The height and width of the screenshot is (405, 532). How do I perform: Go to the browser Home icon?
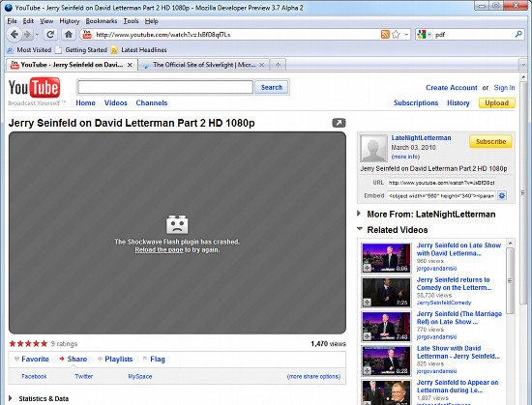[x=69, y=34]
